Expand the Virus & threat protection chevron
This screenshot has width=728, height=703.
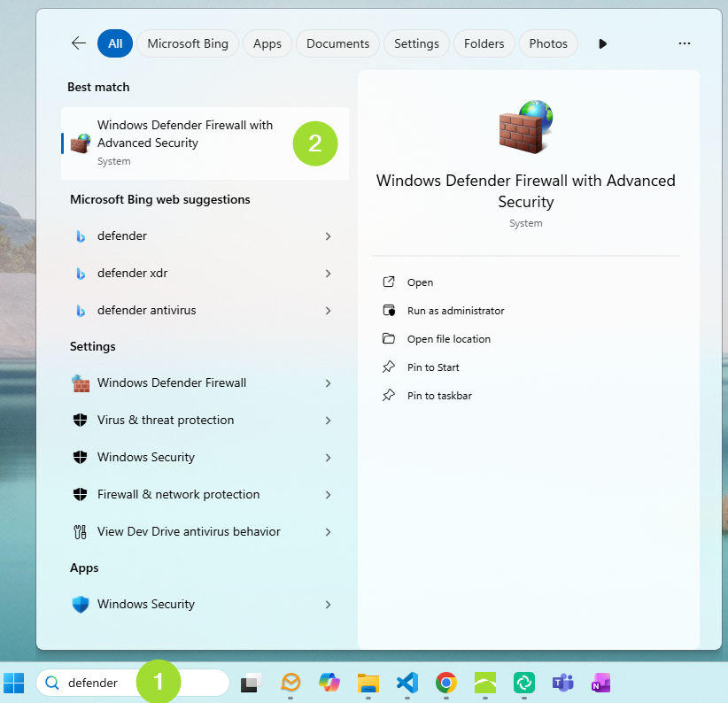click(328, 421)
